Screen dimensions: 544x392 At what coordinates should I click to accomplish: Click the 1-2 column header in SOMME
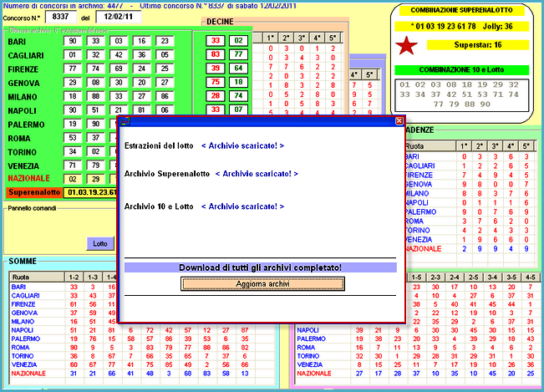[x=74, y=277]
